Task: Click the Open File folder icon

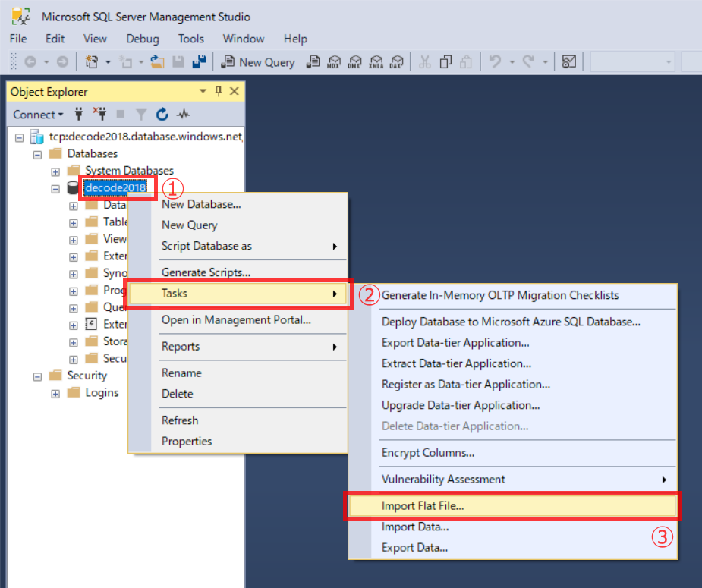Action: tap(156, 61)
